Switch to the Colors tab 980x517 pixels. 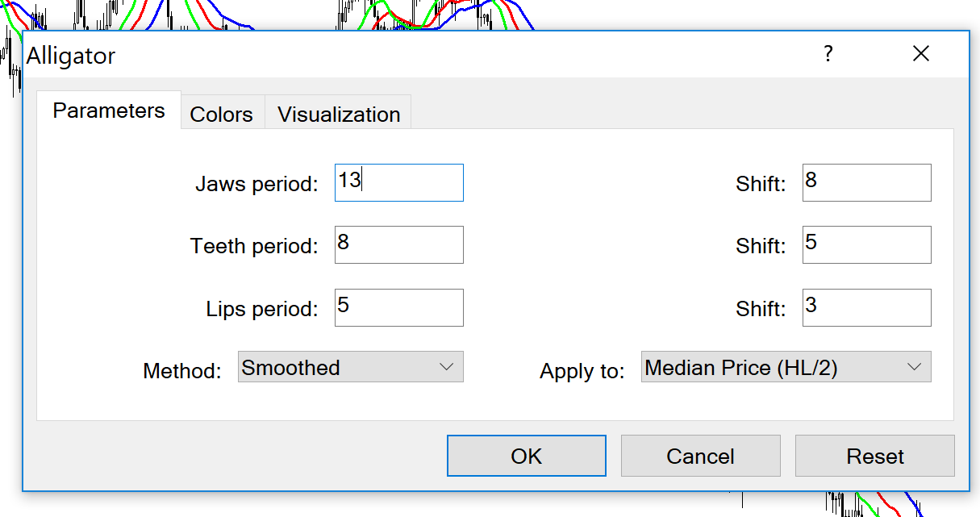click(x=222, y=114)
